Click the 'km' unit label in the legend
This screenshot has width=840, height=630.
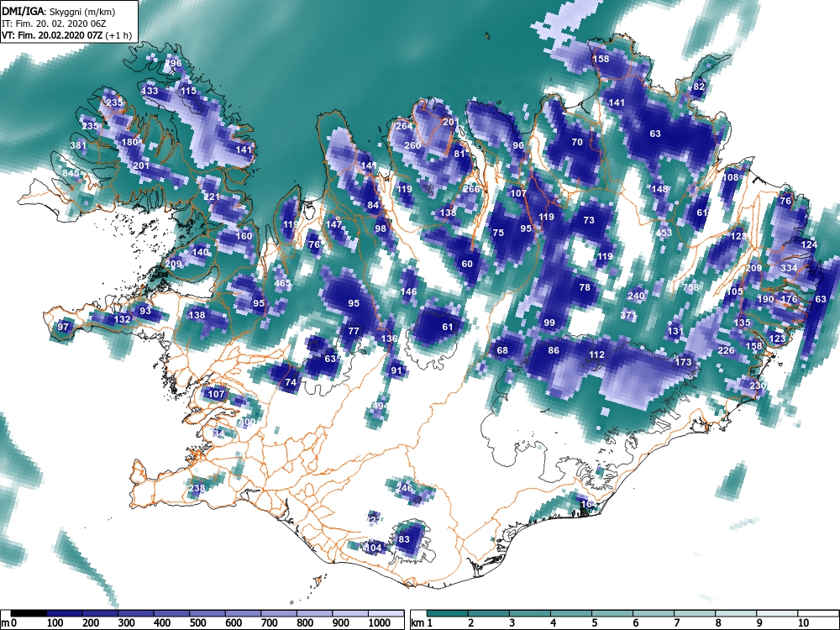[x=417, y=623]
